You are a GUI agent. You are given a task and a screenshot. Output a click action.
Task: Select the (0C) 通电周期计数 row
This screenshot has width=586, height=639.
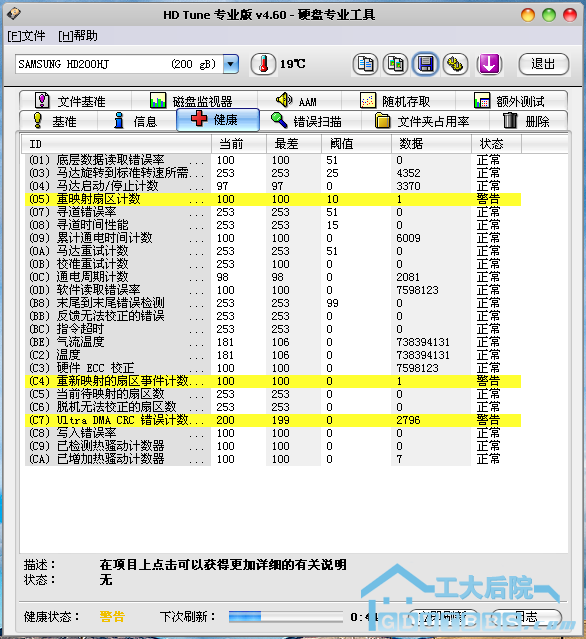[273, 277]
